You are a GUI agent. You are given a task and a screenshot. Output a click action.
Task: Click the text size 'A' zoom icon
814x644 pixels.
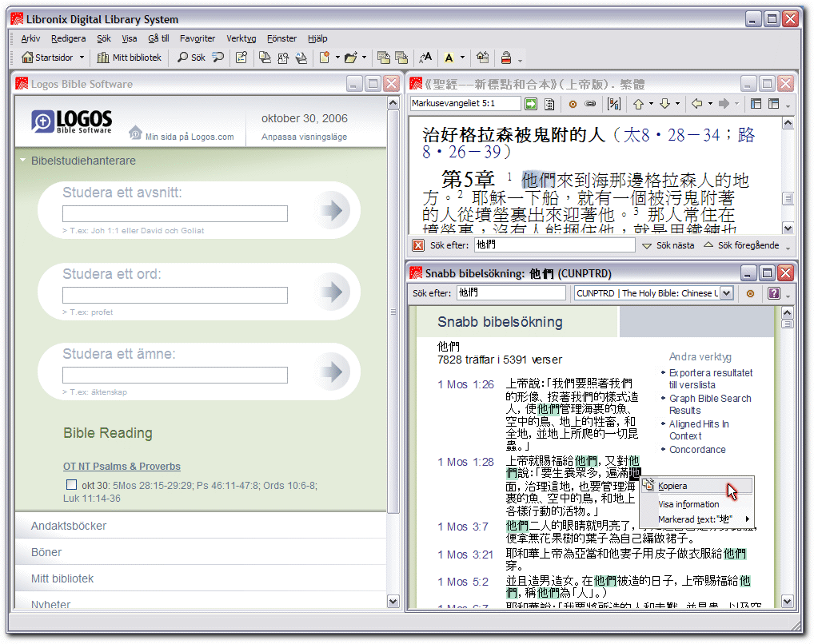tap(425, 58)
